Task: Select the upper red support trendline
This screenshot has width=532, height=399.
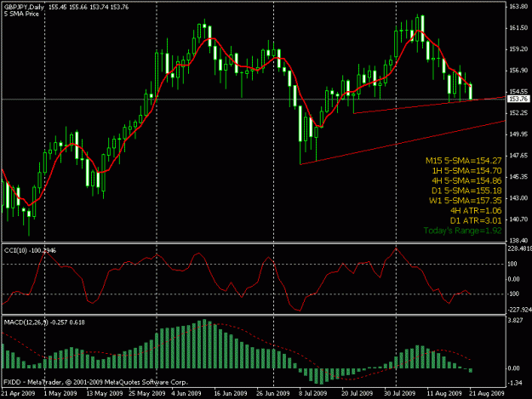Action: [x=429, y=105]
